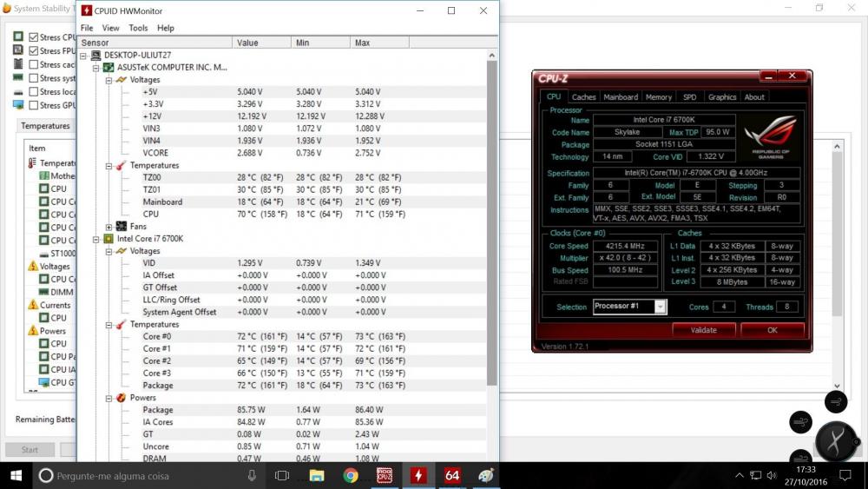The image size is (868, 489).
Task: Uncheck the Stress CPU checkbox
Action: (33, 37)
